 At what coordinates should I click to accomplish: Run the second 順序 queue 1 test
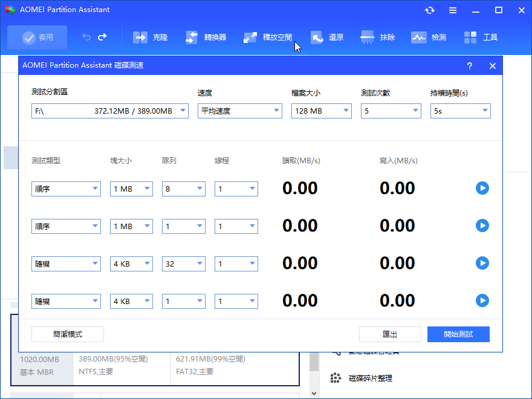pos(482,225)
